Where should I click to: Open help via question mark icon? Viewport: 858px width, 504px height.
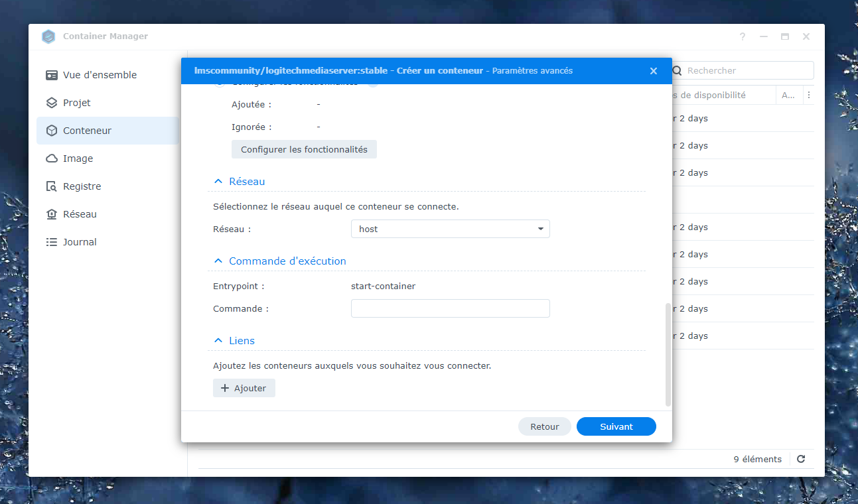743,36
